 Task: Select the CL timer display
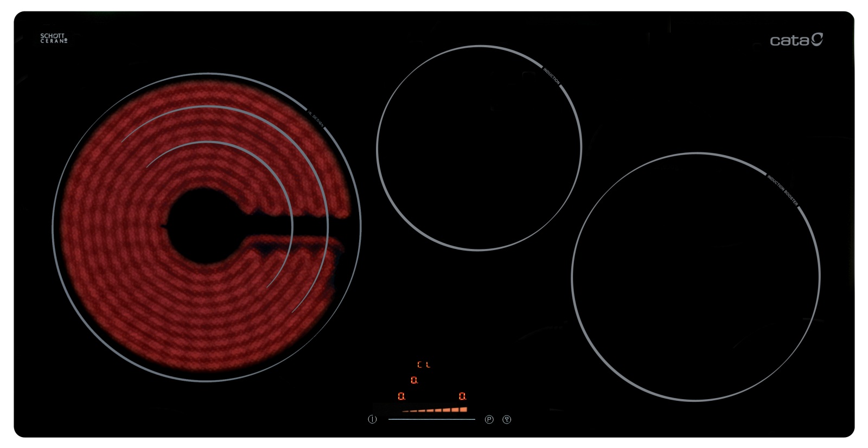pyautogui.click(x=423, y=365)
